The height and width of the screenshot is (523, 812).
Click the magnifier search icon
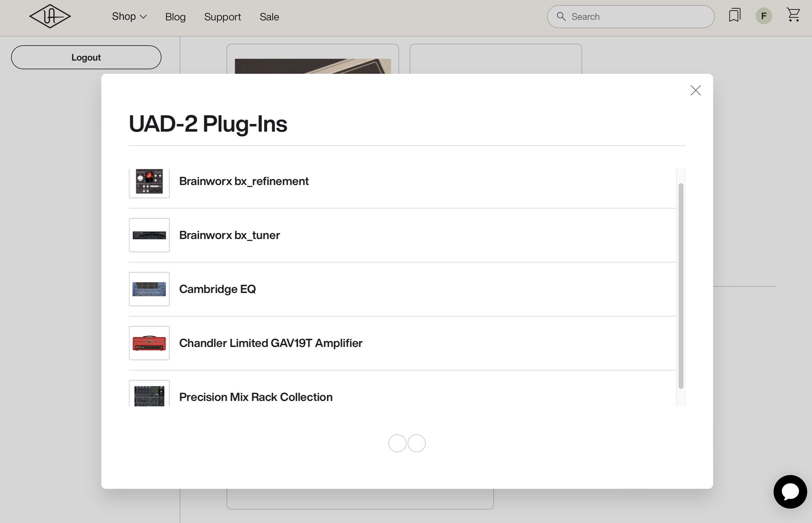click(x=561, y=16)
